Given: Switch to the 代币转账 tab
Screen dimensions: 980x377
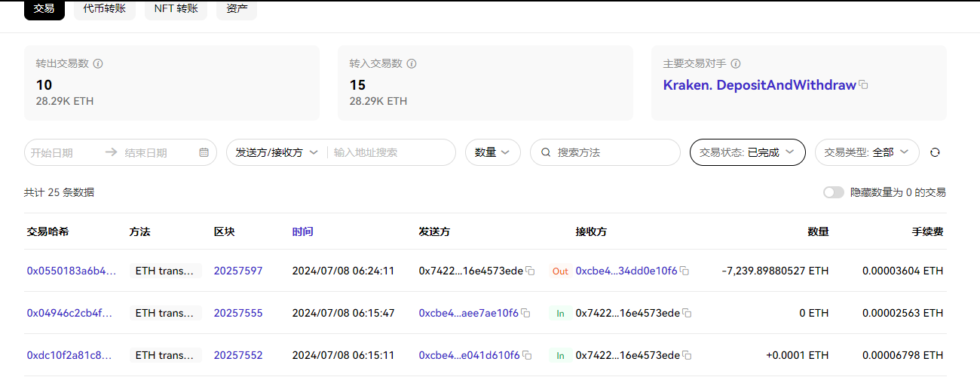Looking at the screenshot, I should [x=105, y=9].
